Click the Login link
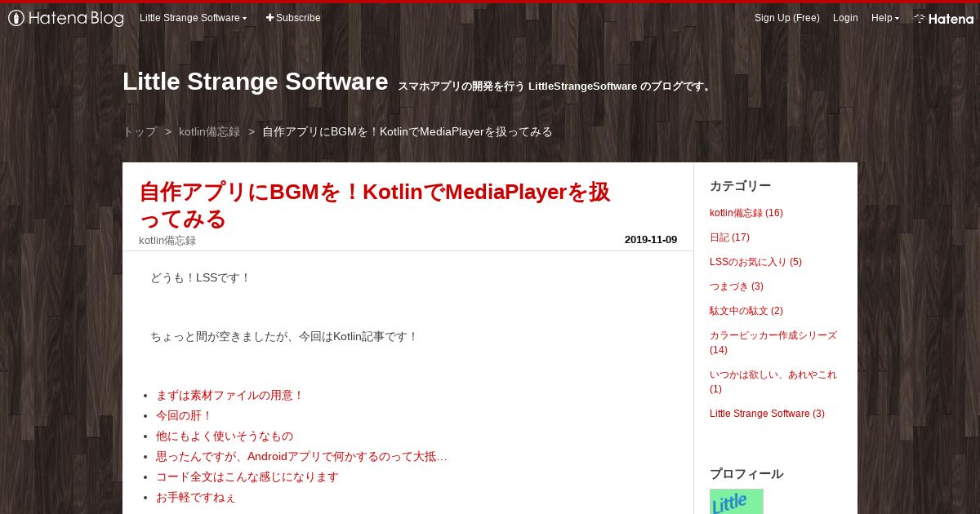 pyautogui.click(x=845, y=18)
